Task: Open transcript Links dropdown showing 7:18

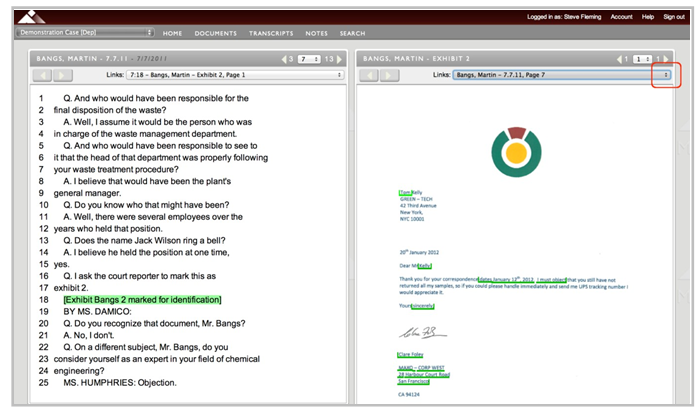Action: (x=235, y=75)
